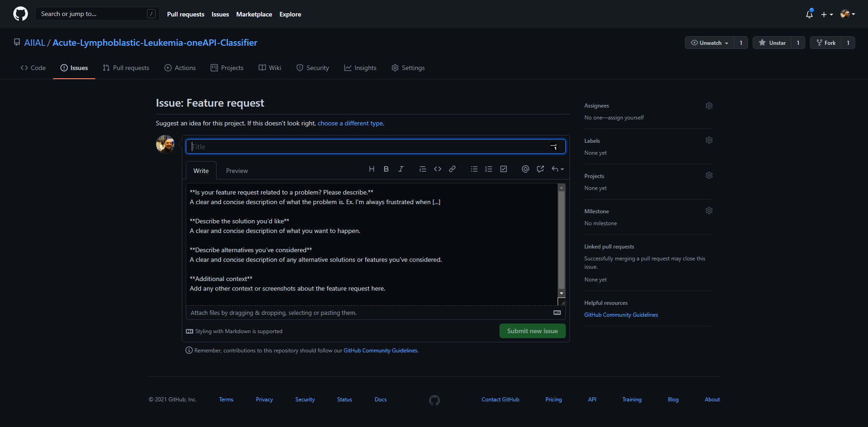Insert a numbered list icon
The width and height of the screenshot is (868, 427).
489,169
